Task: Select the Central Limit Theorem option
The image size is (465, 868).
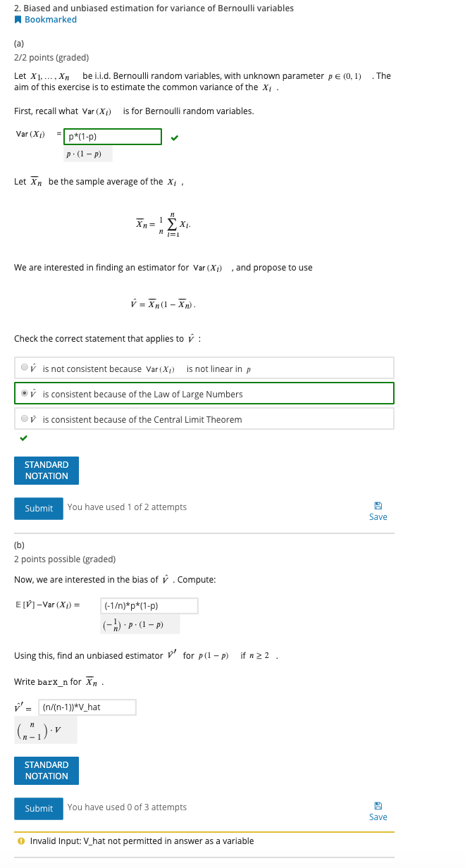Action: click(x=25, y=418)
